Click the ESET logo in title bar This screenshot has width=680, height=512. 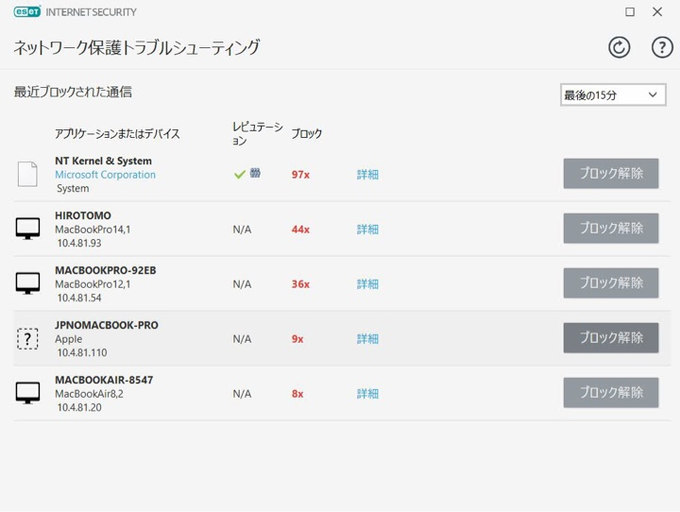[x=27, y=12]
